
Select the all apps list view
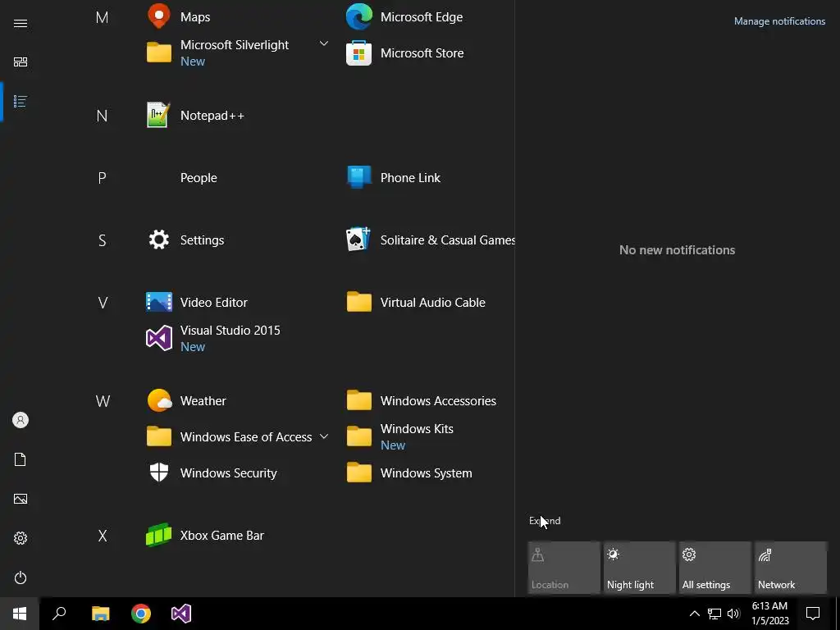[21, 101]
